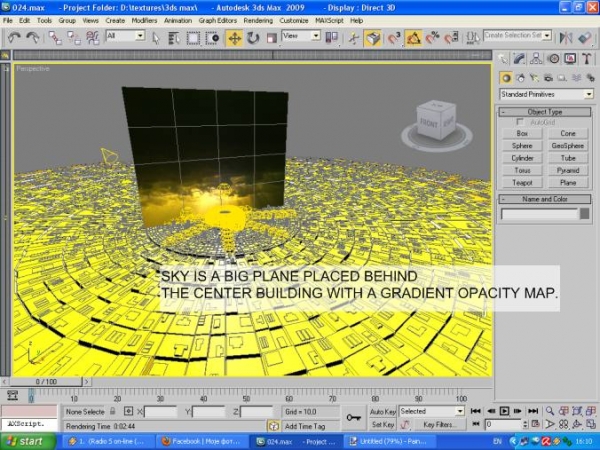Select Geometry category icon

[506, 78]
